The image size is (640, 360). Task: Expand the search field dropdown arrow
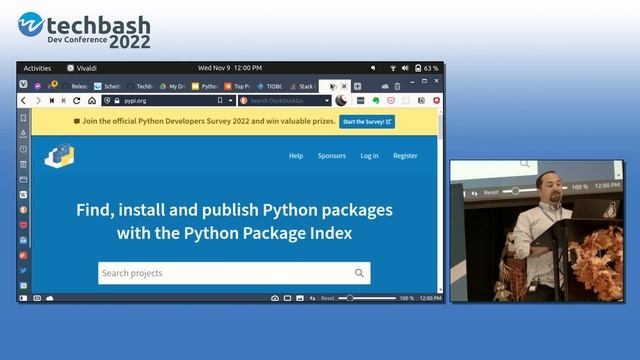(327, 100)
